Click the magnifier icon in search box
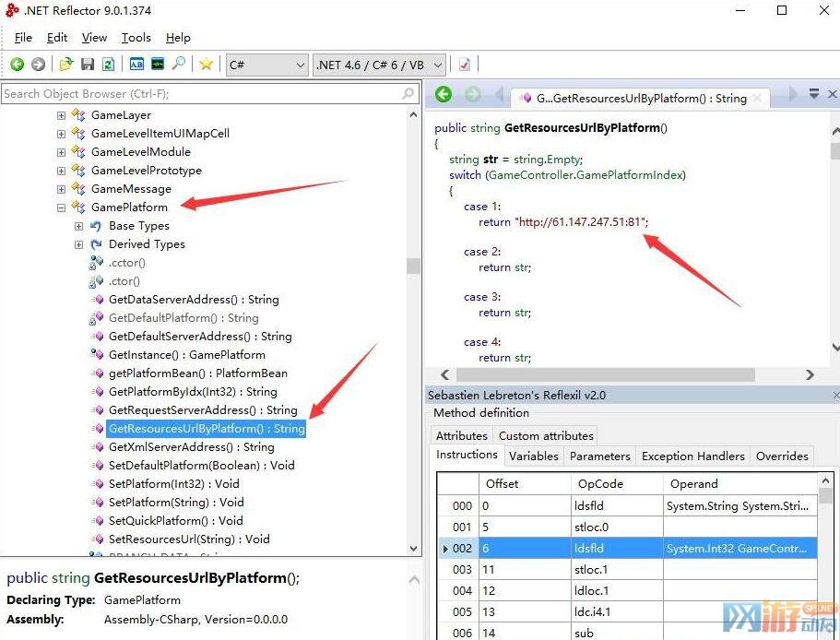This screenshot has width=840, height=640. click(x=408, y=94)
